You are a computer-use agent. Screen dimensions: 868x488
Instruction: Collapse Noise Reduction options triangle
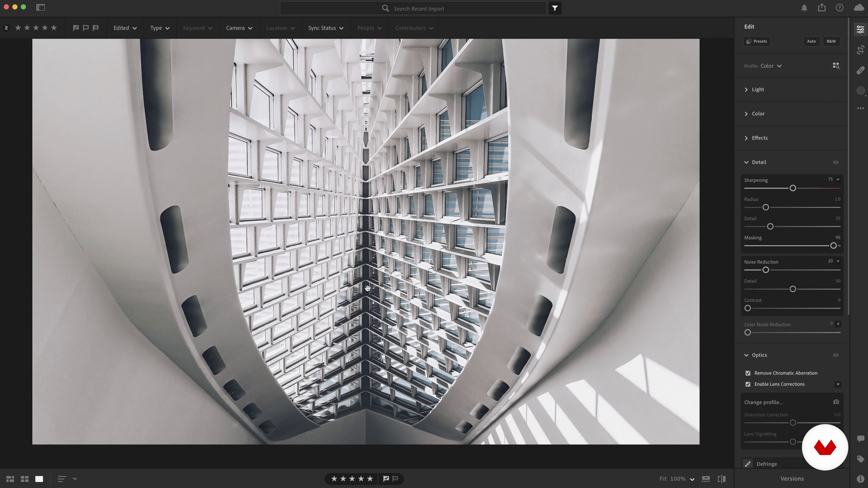click(838, 261)
